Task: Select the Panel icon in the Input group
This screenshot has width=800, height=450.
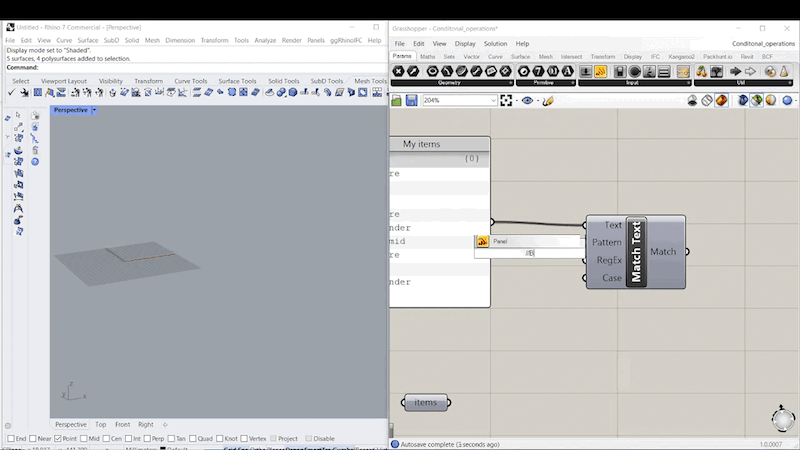Action: 601,71
